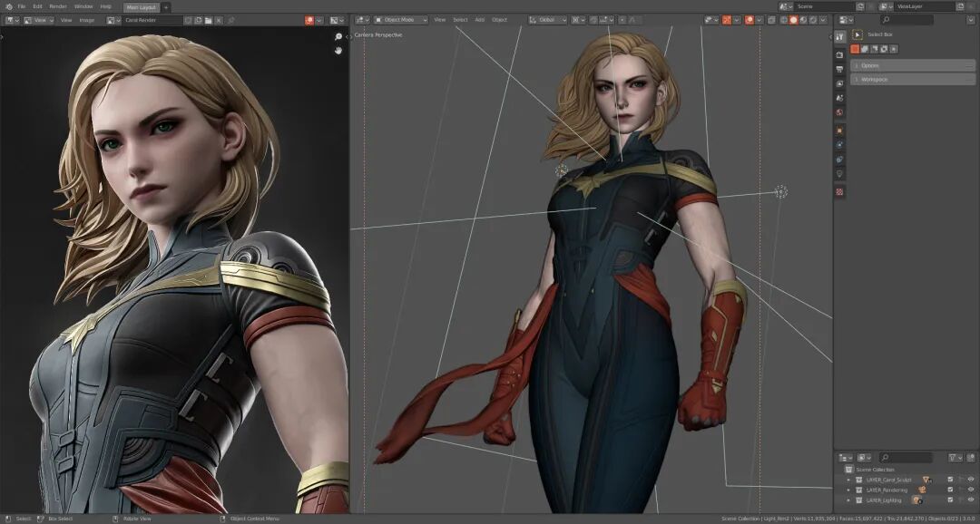
Task: Switch to wireframe viewport shading
Action: (x=783, y=20)
